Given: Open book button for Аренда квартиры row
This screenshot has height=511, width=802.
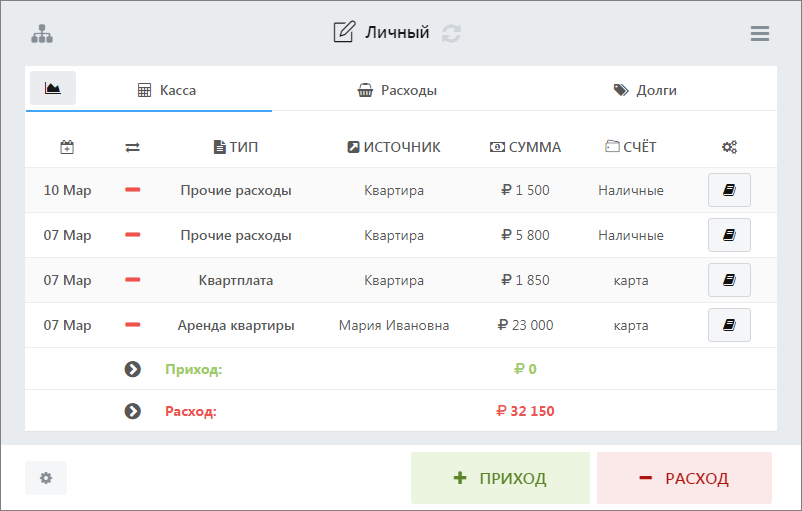Looking at the screenshot, I should 729,325.
